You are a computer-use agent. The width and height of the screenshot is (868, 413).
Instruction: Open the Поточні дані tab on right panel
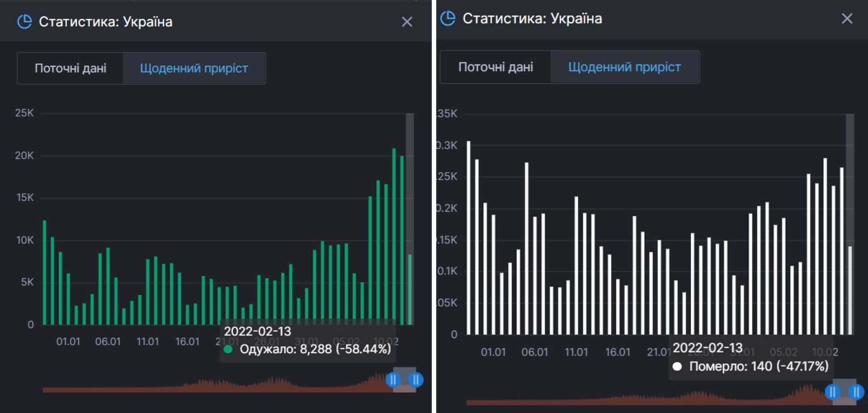495,67
